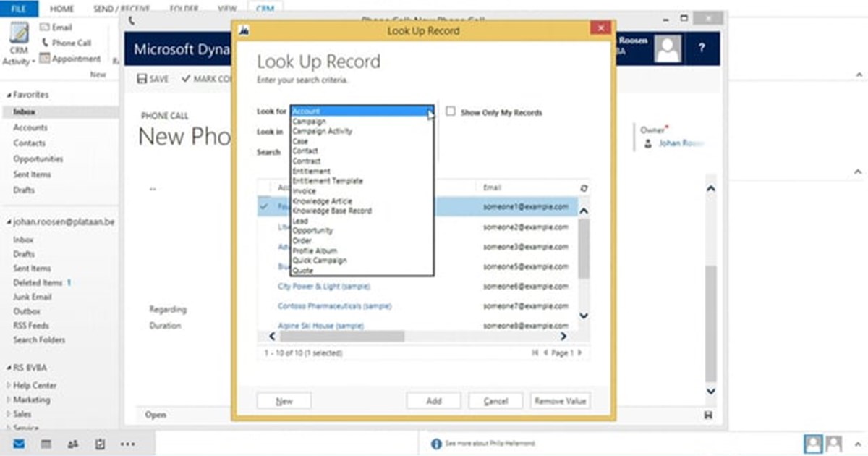
Task: Click the Phone Call ribbon icon
Action: point(44,43)
